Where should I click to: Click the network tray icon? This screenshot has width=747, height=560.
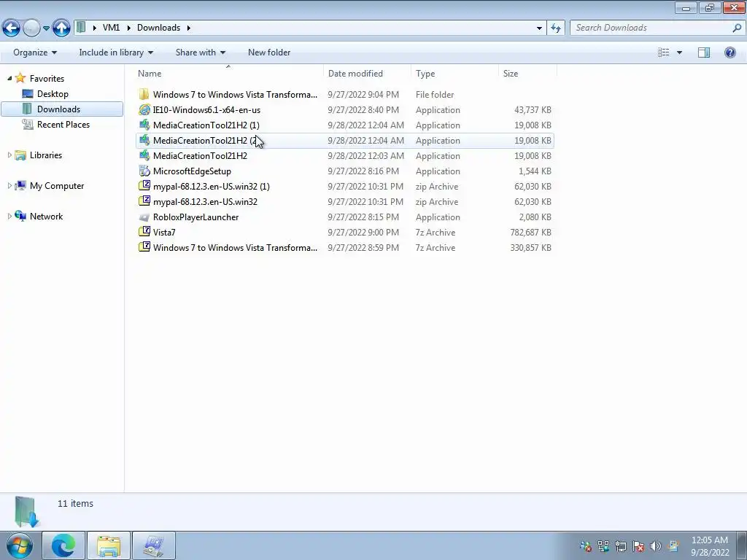(x=621, y=546)
